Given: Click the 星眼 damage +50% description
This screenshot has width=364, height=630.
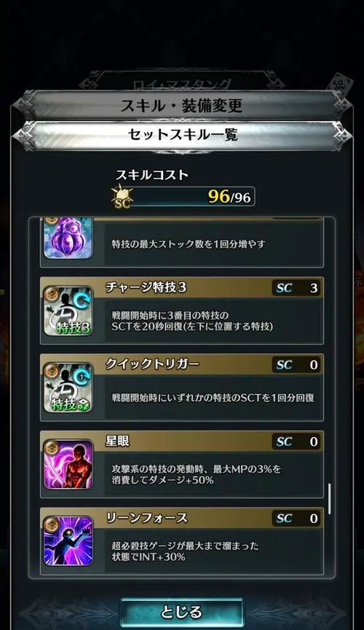Looking at the screenshot, I should coord(197,475).
